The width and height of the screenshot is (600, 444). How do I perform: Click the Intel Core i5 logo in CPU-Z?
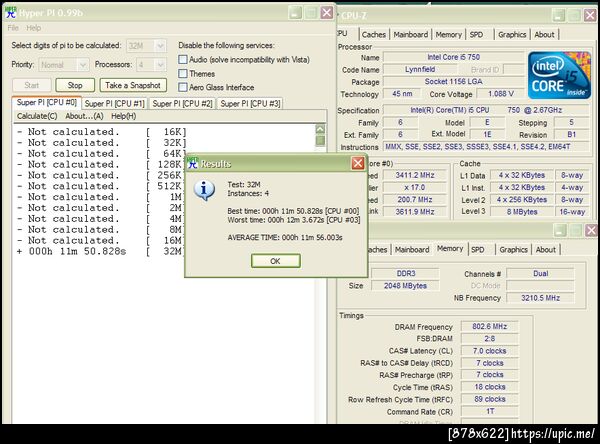coord(559,75)
